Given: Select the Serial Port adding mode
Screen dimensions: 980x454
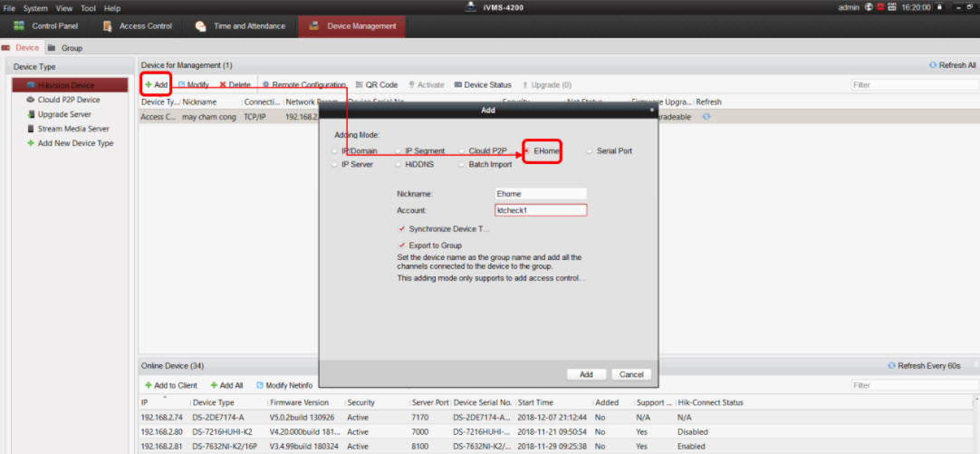Looking at the screenshot, I should click(591, 150).
